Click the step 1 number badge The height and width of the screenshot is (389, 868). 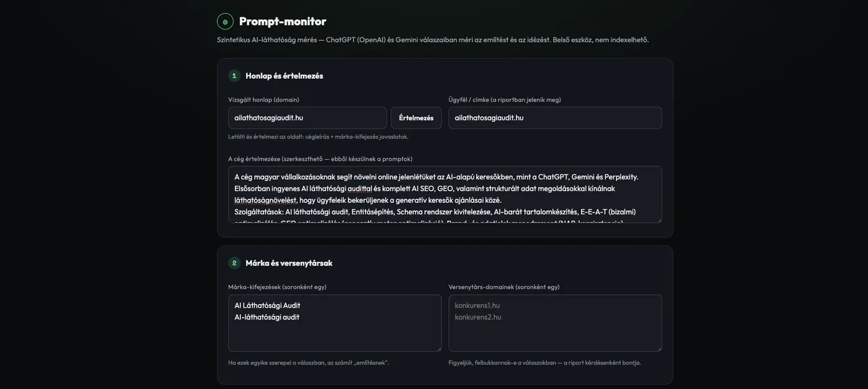234,76
